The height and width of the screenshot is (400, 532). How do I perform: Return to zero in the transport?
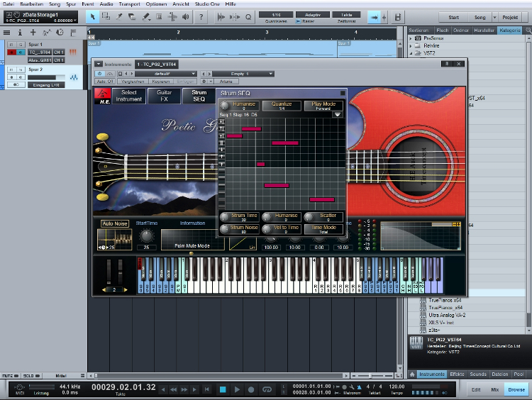pyautogui.click(x=206, y=389)
